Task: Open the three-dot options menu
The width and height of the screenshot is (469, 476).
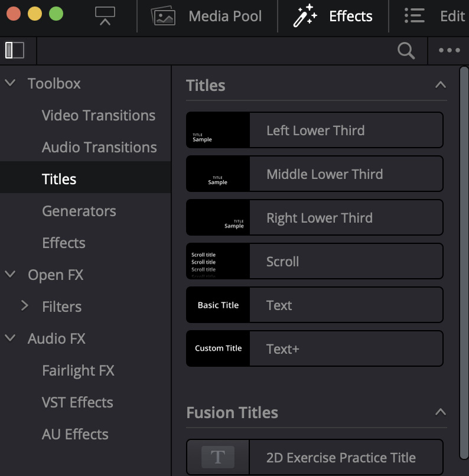Action: point(450,50)
